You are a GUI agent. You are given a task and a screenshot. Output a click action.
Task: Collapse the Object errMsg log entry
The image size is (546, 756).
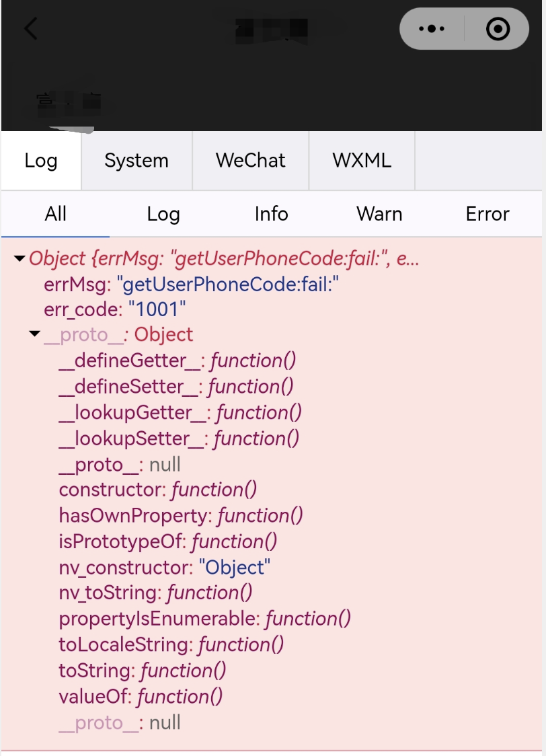(19, 259)
